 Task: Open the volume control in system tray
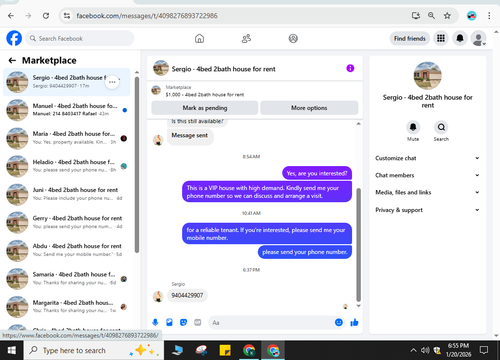(x=425, y=350)
